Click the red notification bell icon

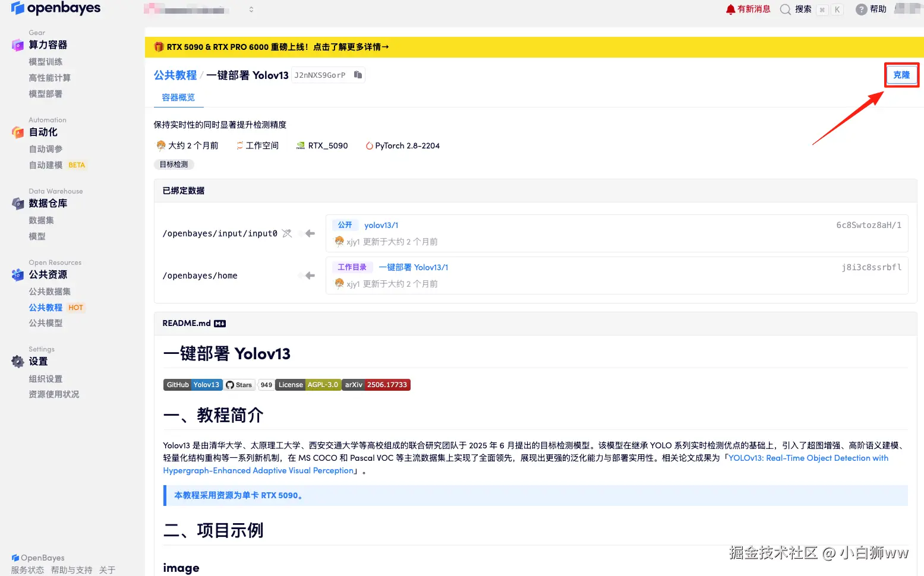(x=730, y=10)
